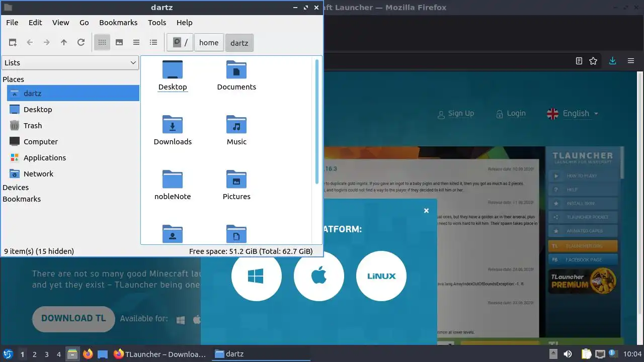Screen dimensions: 644x362
Task: Open the File menu
Action: [x=12, y=23]
